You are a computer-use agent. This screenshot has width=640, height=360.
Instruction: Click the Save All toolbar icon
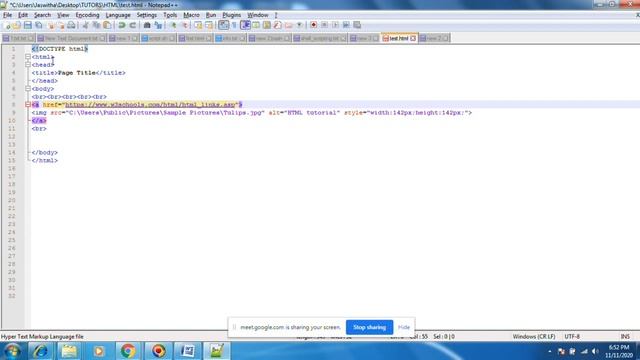(x=39, y=25)
